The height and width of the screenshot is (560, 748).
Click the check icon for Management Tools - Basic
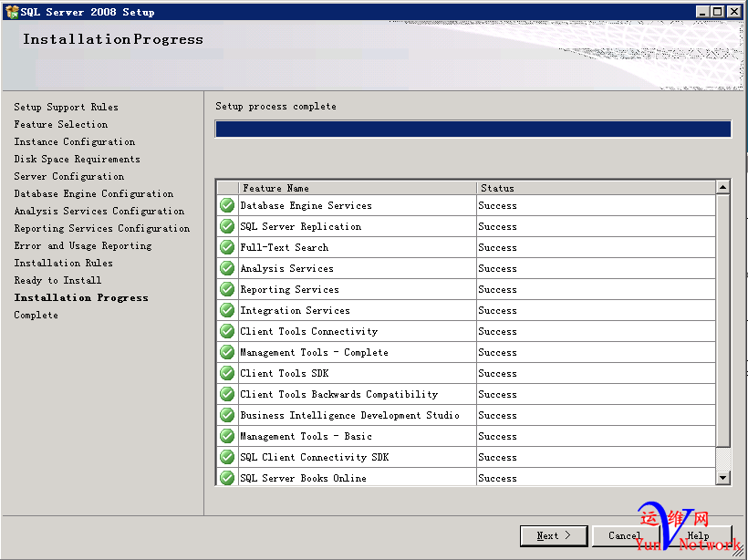(x=227, y=436)
